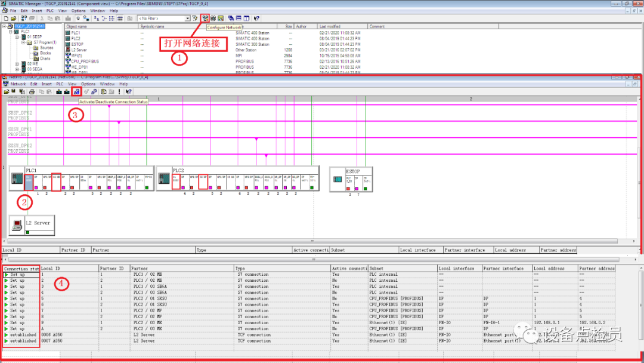This screenshot has width=644, height=363.
Task: Collapse the TGCP_201912141 project tree node
Action: pyautogui.click(x=4, y=26)
